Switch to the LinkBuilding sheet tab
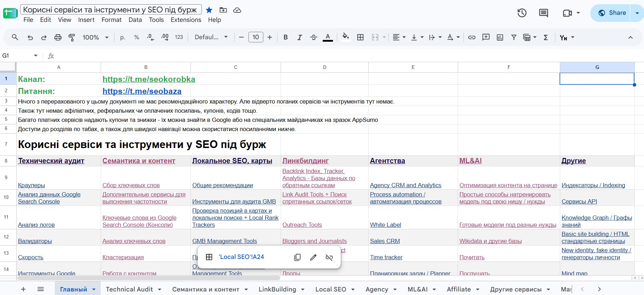This screenshot has width=644, height=295. pyautogui.click(x=277, y=289)
